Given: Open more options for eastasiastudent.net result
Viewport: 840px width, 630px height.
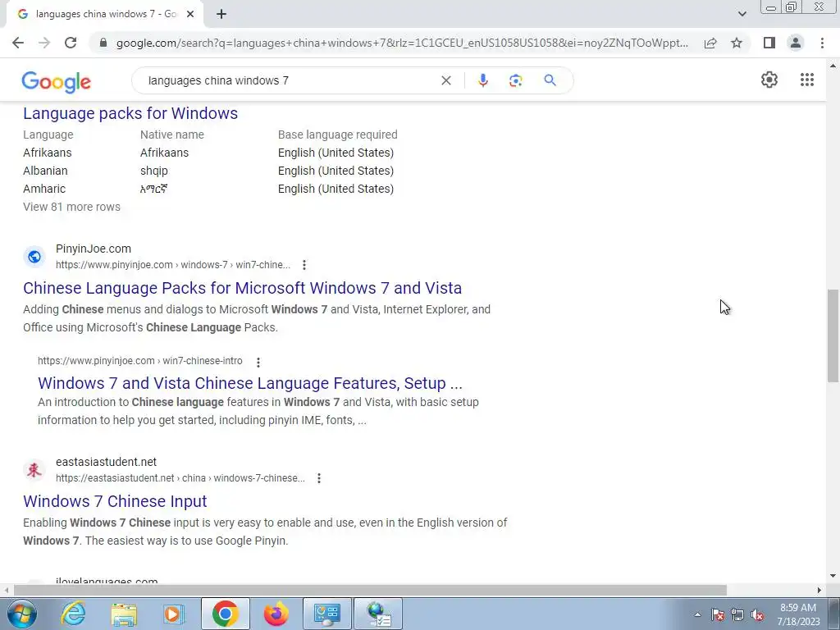Looking at the screenshot, I should [319, 478].
